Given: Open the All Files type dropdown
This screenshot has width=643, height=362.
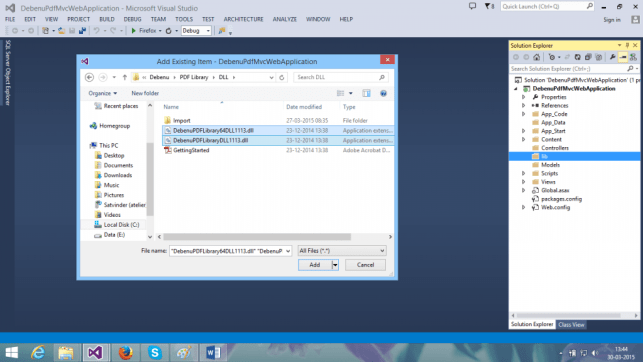Looking at the screenshot, I should point(342,250).
